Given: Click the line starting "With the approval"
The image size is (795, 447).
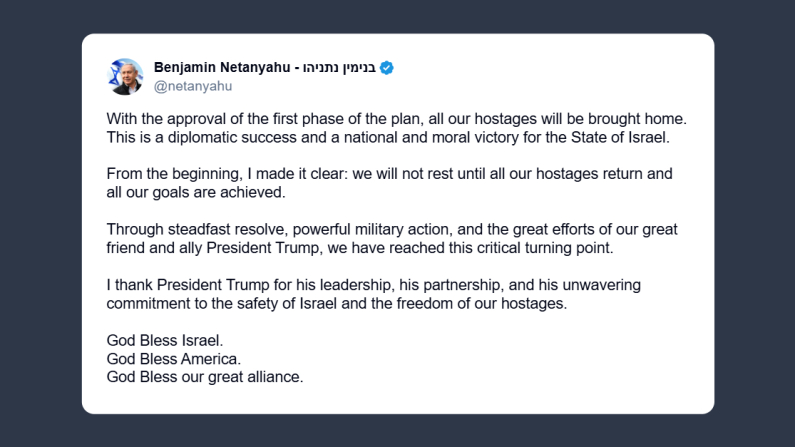Looking at the screenshot, I should pyautogui.click(x=396, y=118).
